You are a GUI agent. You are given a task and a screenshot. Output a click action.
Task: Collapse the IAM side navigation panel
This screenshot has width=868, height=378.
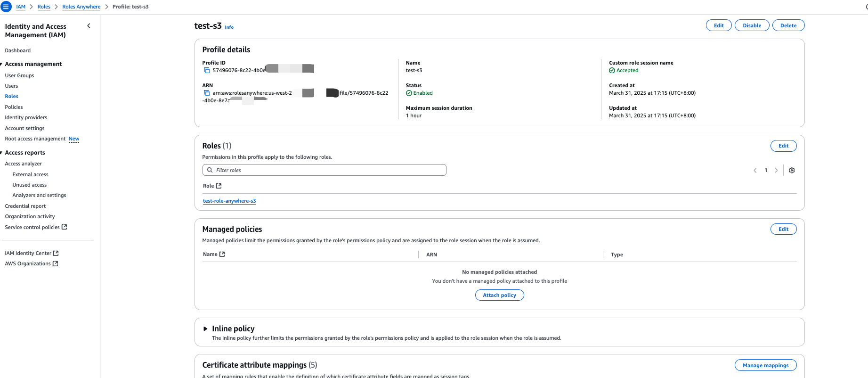[x=89, y=26]
